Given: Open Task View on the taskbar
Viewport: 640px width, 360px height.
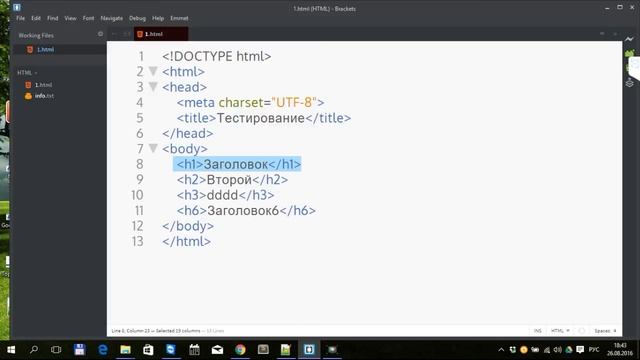Looking at the screenshot, I should [x=56, y=350].
